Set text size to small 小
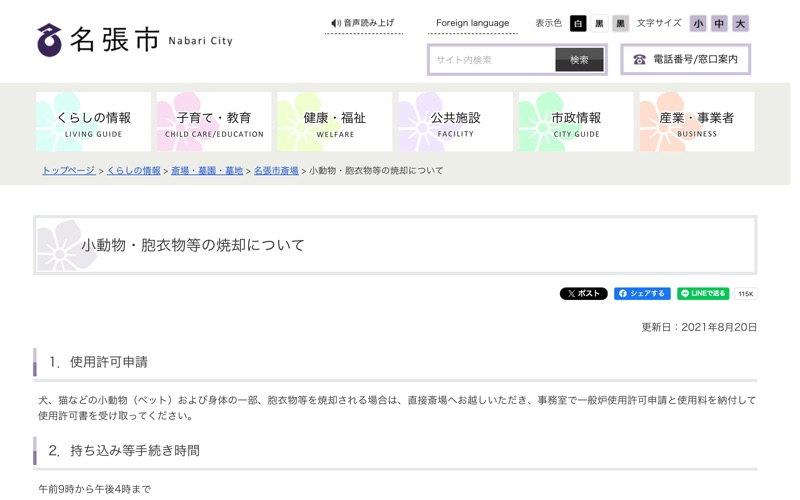The image size is (800, 500). click(698, 23)
